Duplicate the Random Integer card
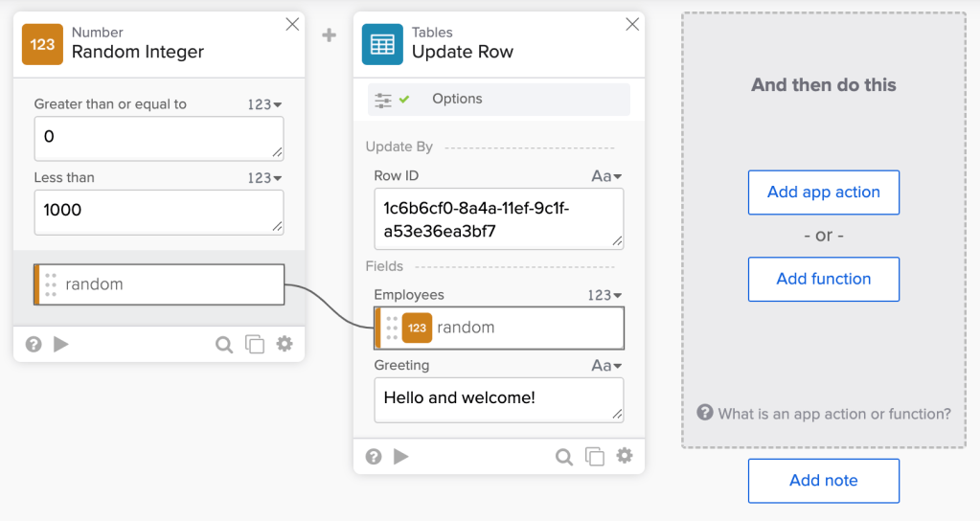 click(x=255, y=345)
